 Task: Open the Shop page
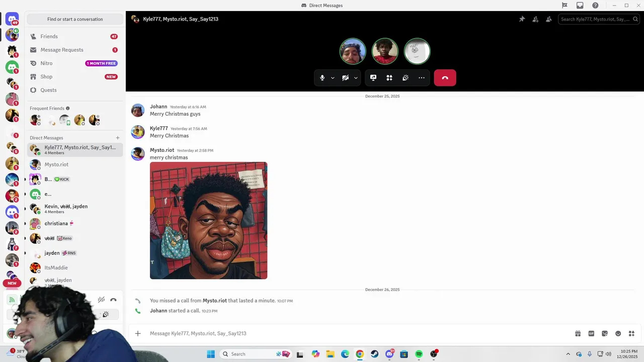75,77
